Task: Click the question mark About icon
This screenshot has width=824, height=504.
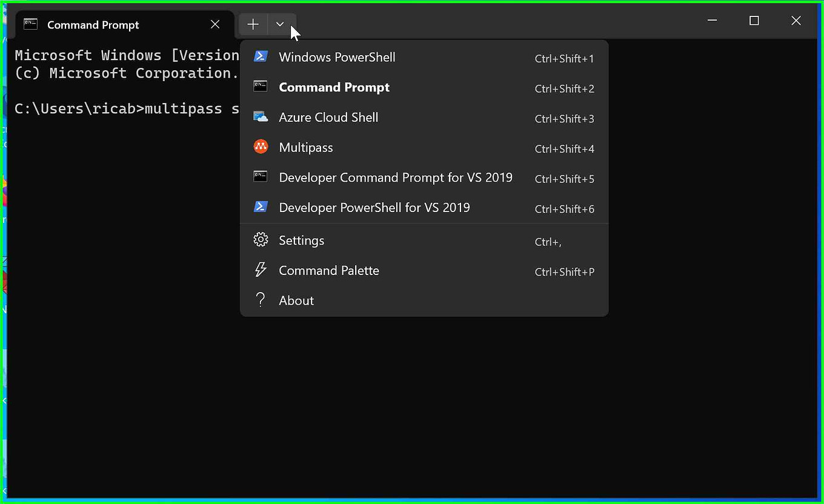Action: (261, 299)
